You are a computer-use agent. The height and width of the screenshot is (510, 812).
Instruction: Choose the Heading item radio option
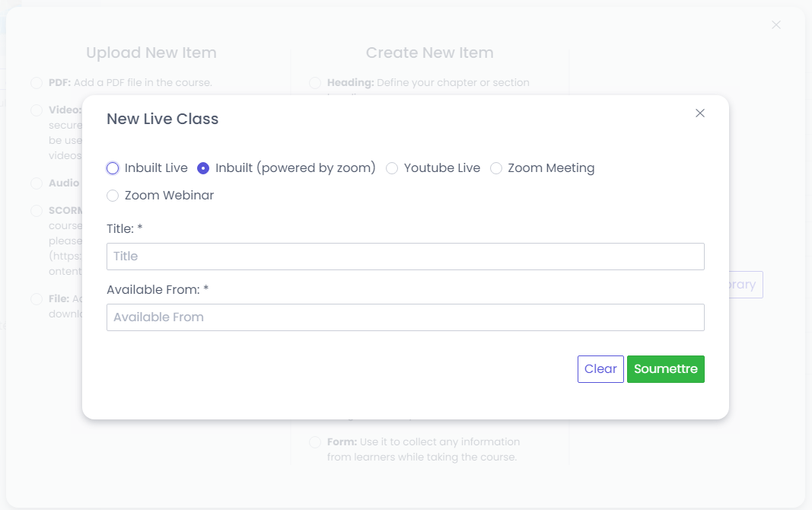coord(315,83)
